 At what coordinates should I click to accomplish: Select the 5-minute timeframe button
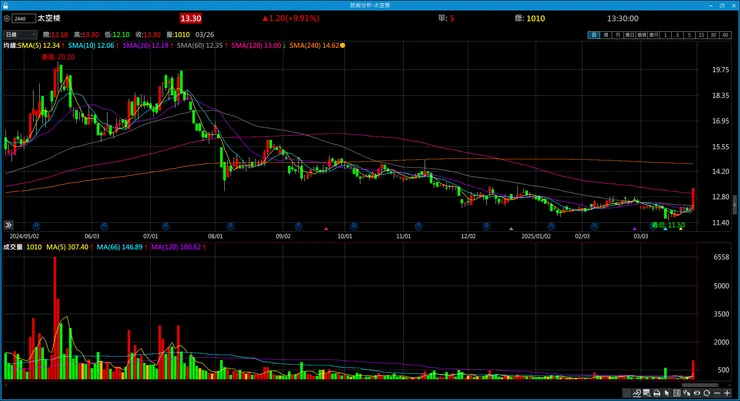[x=689, y=35]
